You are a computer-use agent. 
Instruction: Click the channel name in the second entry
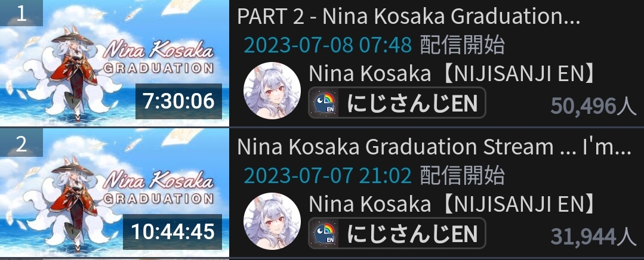tap(452, 204)
